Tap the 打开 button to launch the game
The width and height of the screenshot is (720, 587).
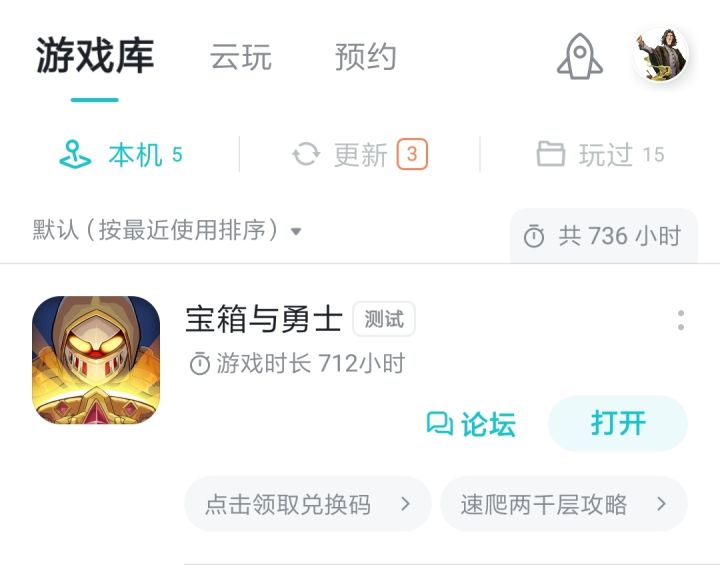(x=618, y=423)
